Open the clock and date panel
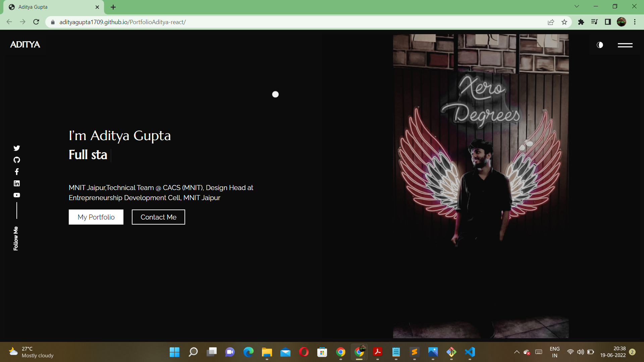The height and width of the screenshot is (362, 644). [x=613, y=352]
